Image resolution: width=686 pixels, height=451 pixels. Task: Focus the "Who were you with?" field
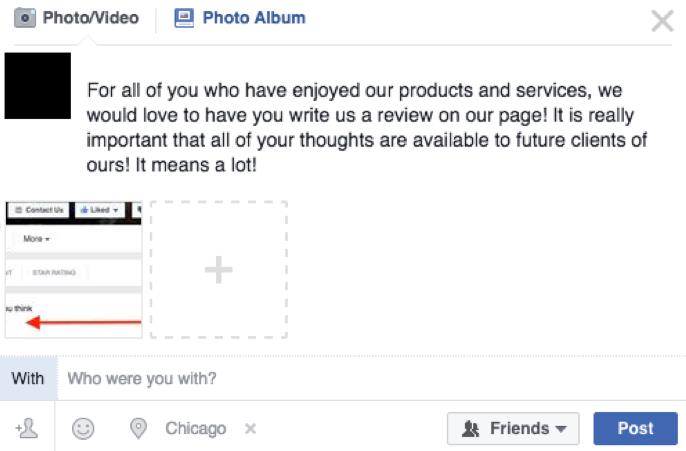click(x=370, y=379)
